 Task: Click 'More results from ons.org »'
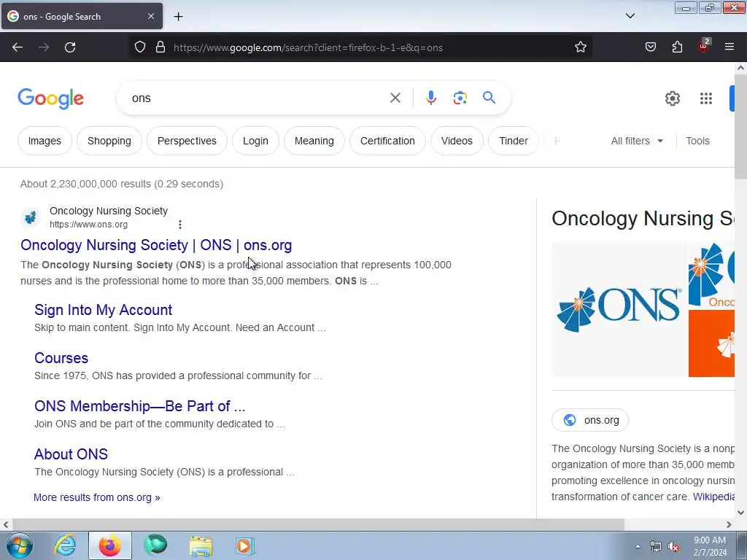click(97, 497)
